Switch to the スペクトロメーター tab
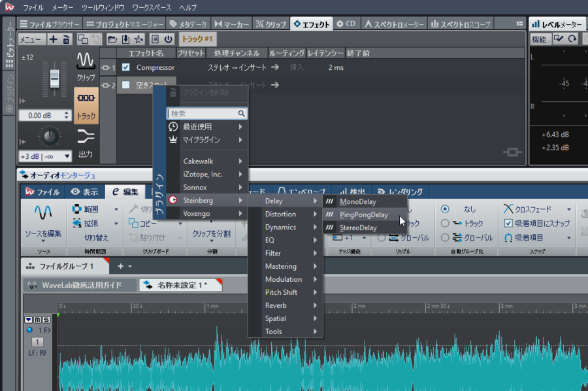 pyautogui.click(x=394, y=24)
